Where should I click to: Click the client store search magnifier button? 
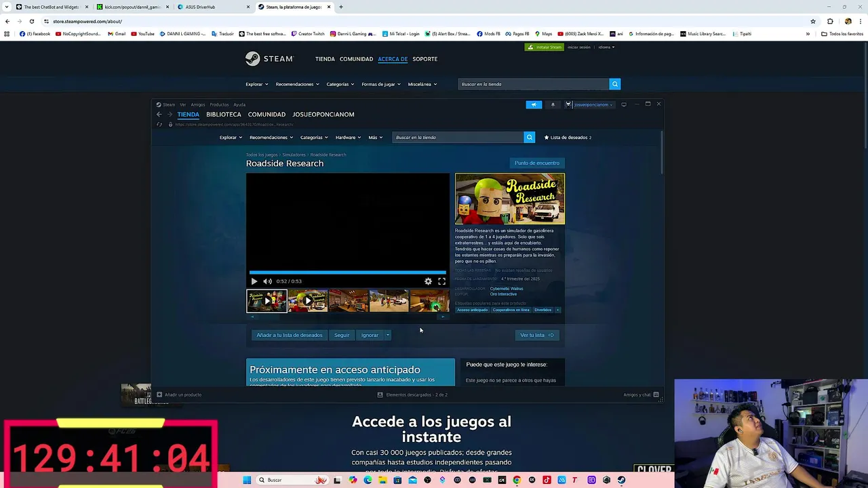click(x=530, y=138)
